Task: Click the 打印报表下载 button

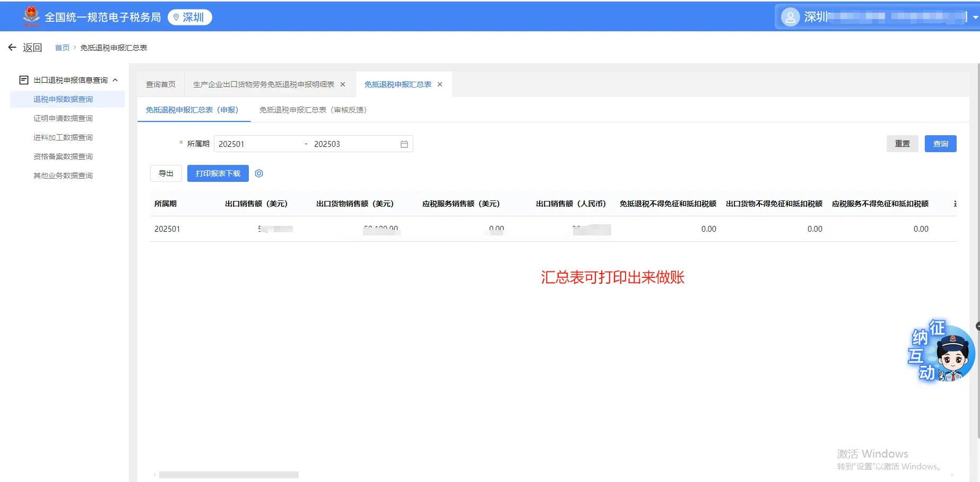Action: pyautogui.click(x=218, y=173)
